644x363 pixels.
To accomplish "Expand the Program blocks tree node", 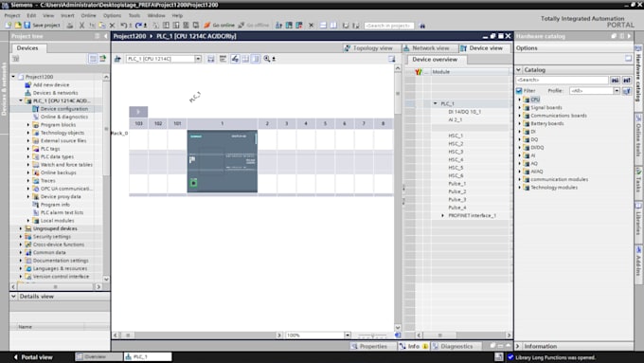I will [x=28, y=124].
